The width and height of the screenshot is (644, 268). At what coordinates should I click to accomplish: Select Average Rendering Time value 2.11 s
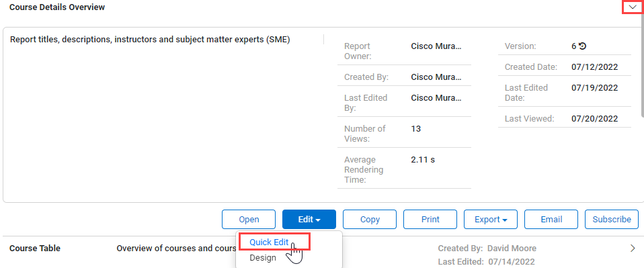[423, 160]
